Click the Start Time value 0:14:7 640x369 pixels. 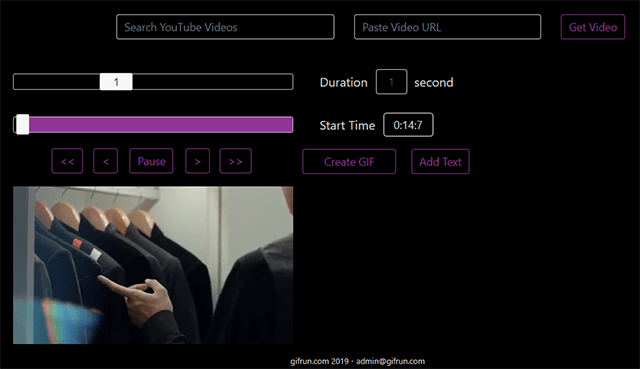click(408, 125)
